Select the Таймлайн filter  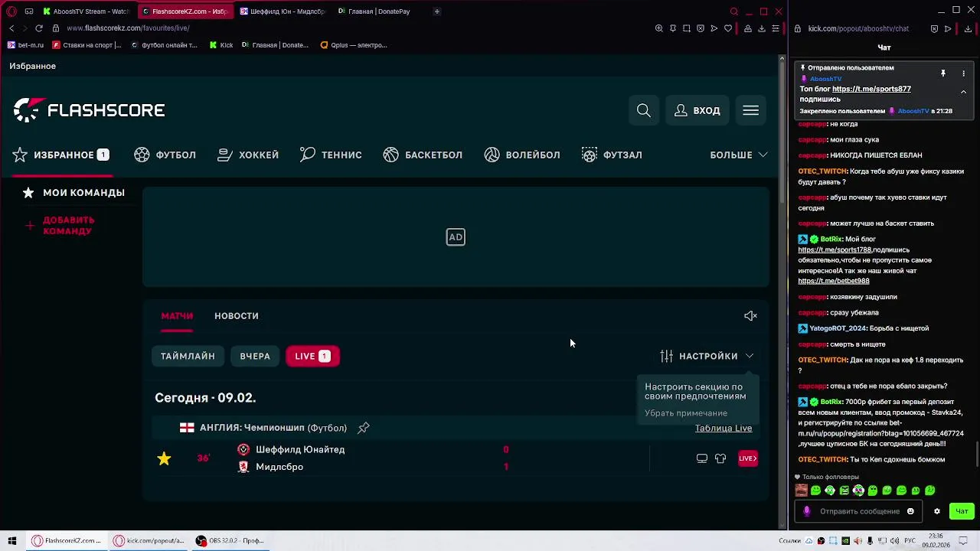pos(188,356)
